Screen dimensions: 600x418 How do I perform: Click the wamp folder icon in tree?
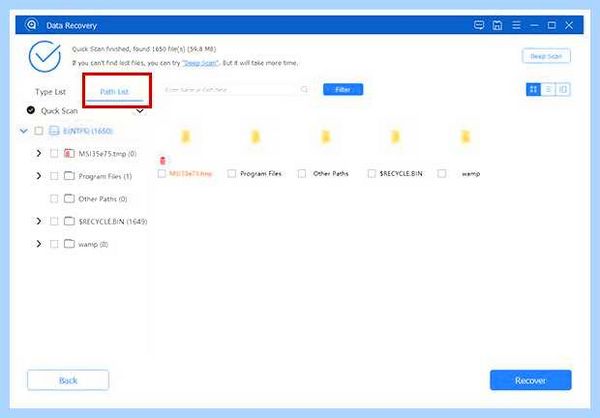coord(69,244)
